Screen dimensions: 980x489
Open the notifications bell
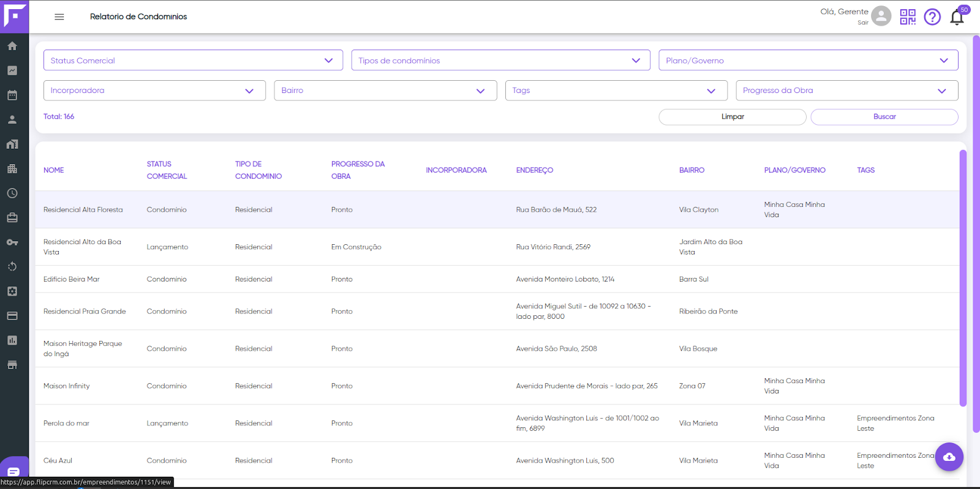coord(957,17)
